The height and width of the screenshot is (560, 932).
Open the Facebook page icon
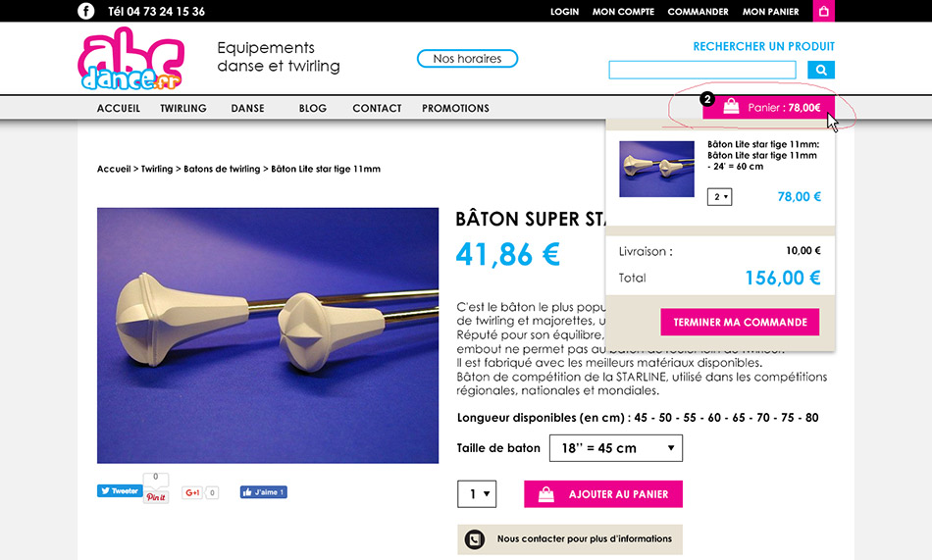(85, 12)
